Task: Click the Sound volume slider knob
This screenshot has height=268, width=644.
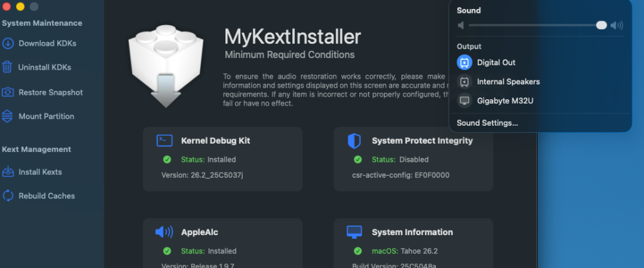Action: point(601,26)
